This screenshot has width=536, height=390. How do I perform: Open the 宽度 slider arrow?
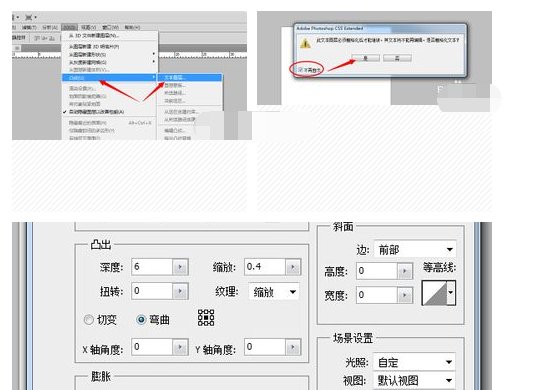point(405,295)
